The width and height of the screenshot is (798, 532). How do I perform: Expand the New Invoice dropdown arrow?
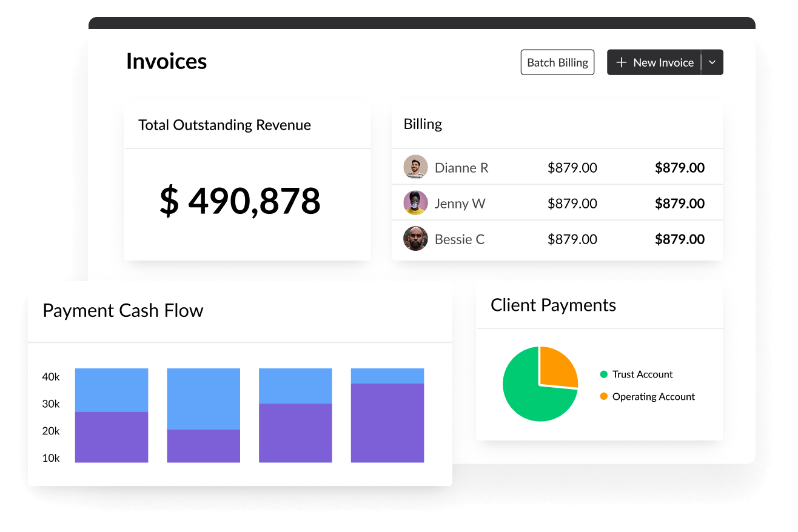(x=712, y=62)
